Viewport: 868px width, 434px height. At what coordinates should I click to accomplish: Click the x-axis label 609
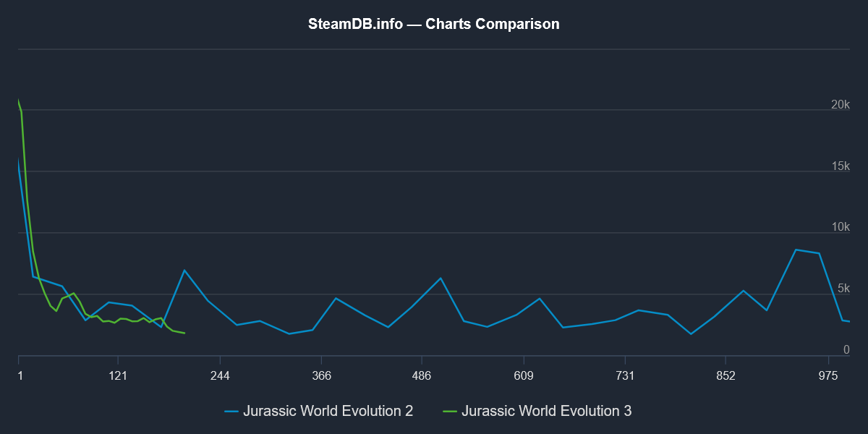click(524, 376)
